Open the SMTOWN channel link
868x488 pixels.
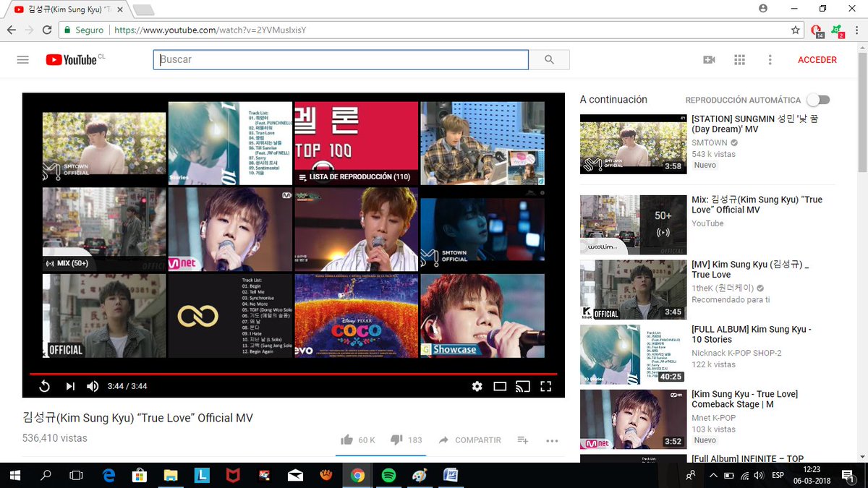(709, 143)
